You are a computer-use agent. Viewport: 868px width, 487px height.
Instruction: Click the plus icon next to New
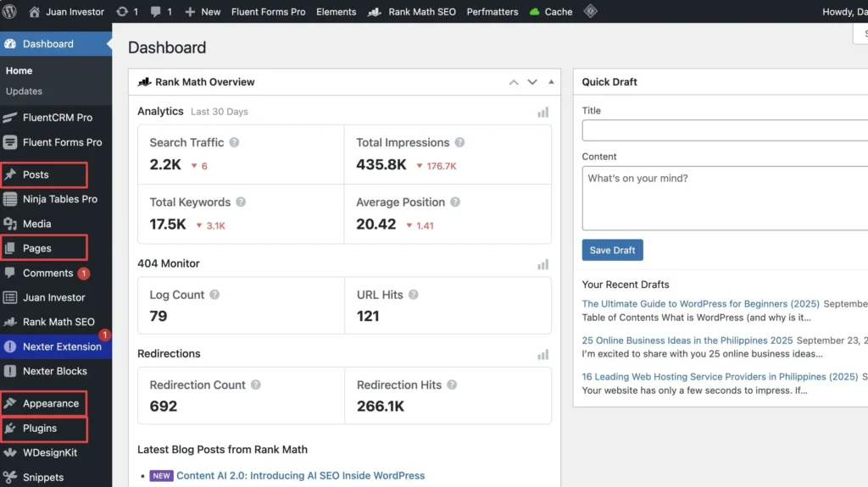click(190, 12)
